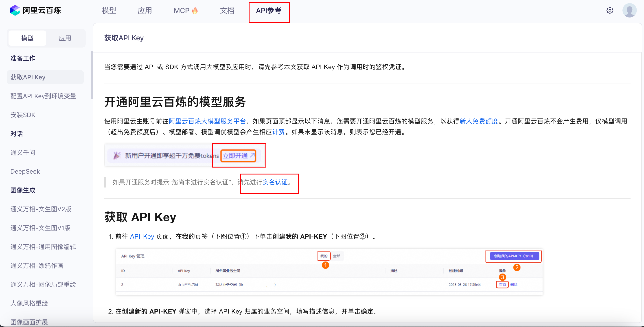Open 通义万相-涂鸦作画 in the sidebar
644x327 pixels.
click(x=37, y=266)
